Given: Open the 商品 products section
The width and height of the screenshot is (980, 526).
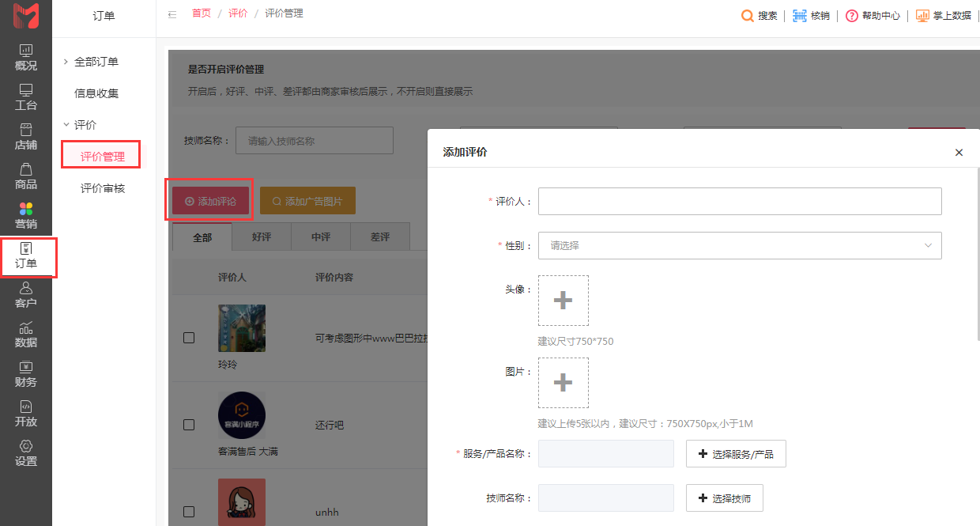Looking at the screenshot, I should (26, 176).
